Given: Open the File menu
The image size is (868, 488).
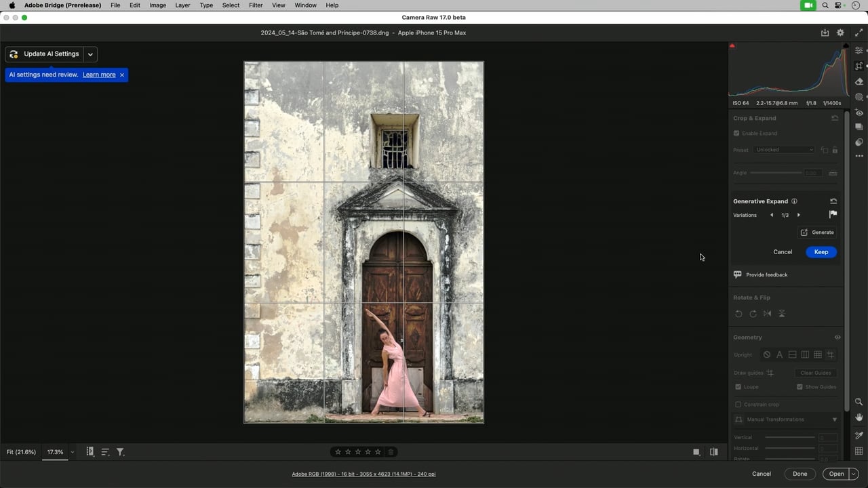Looking at the screenshot, I should coord(115,5).
